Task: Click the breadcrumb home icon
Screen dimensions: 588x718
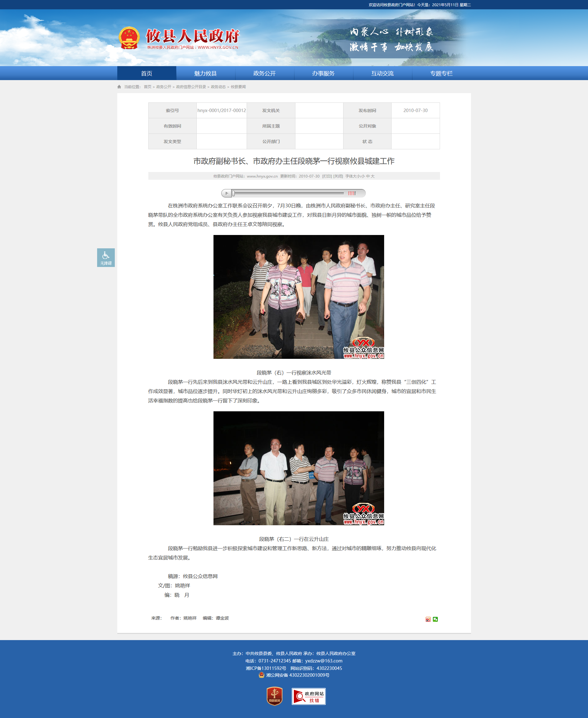Action: point(119,87)
